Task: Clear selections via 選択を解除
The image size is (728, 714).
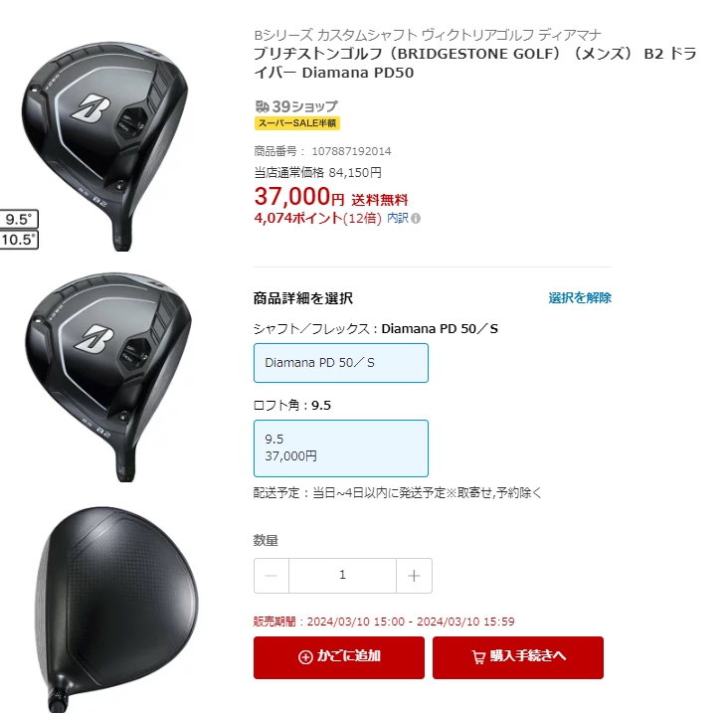Action: click(580, 298)
